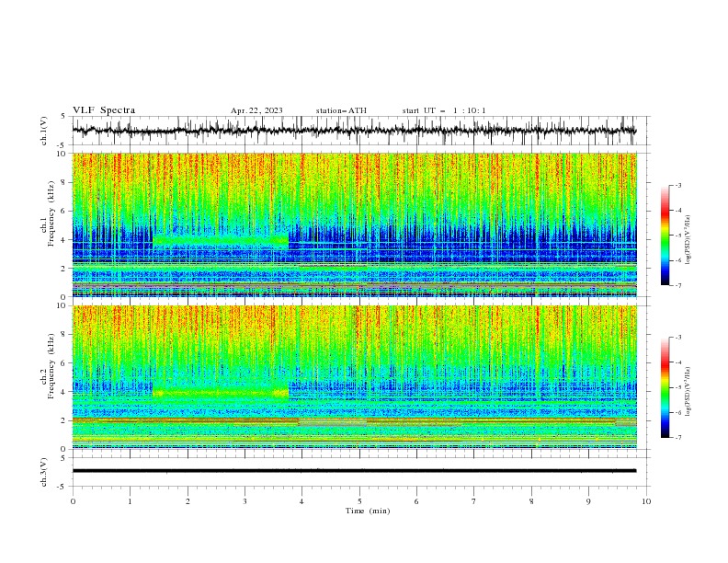The width and height of the screenshot is (728, 563).
Task: Click the ch.2 spectrogram color bar
Action: point(665,387)
